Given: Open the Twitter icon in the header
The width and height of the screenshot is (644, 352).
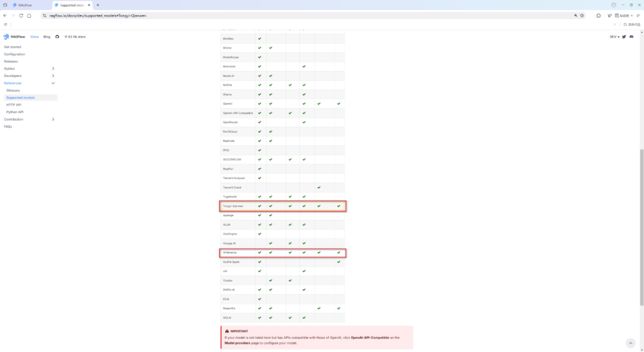Looking at the screenshot, I should coord(624,37).
